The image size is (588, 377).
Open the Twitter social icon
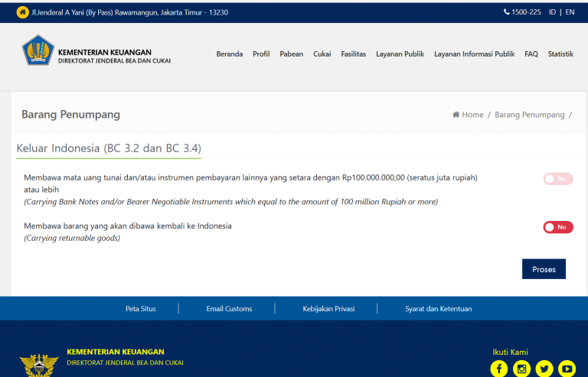tap(544, 369)
